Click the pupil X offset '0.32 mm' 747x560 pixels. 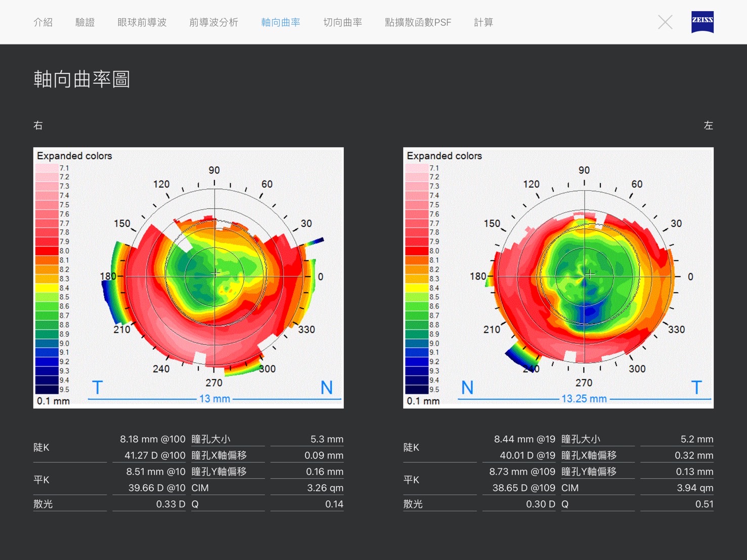[694, 455]
